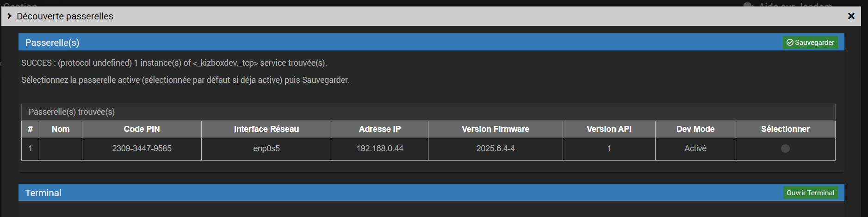868x217 pixels.
Task: Close the Découverte passerelles dialog
Action: coord(851,16)
